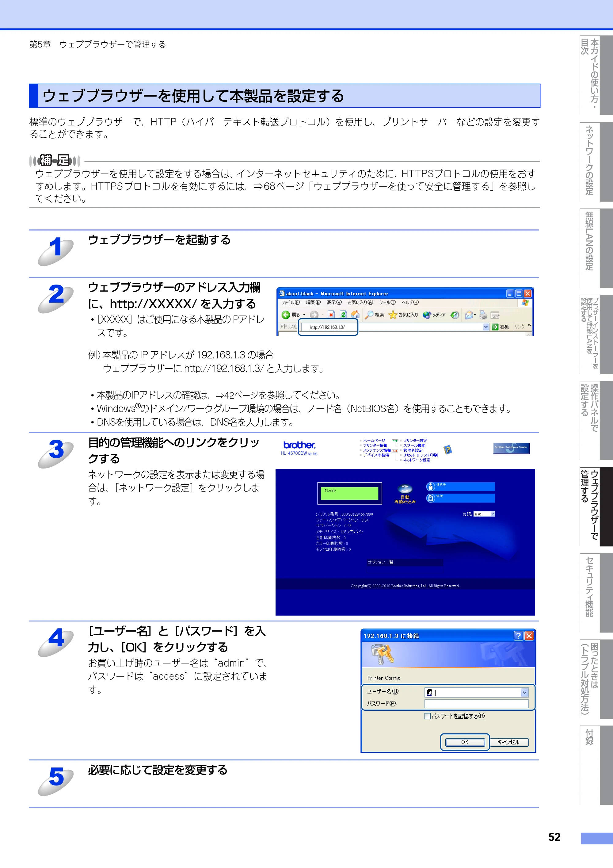Open the Mail icon dropdown arrow
613x868 pixels.
point(475,315)
